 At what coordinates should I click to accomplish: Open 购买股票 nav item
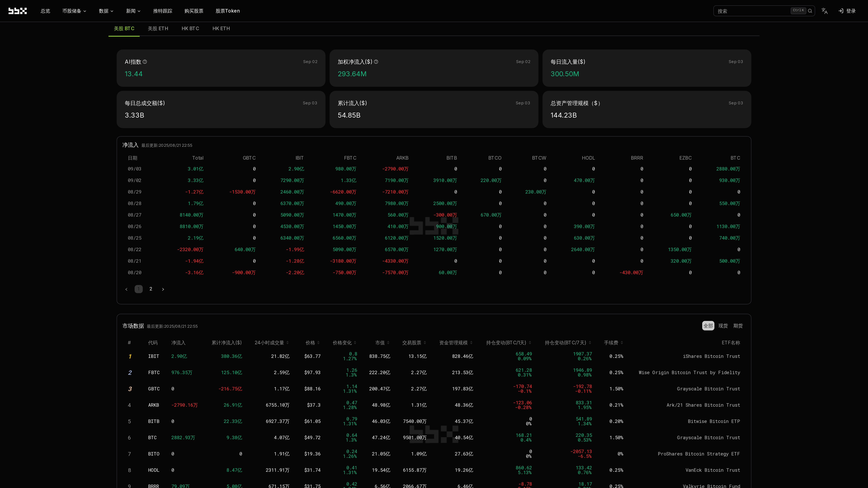coord(194,11)
